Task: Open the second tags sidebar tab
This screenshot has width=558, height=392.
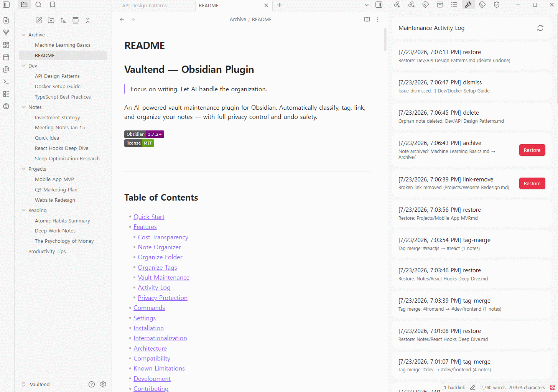Action: (482, 5)
